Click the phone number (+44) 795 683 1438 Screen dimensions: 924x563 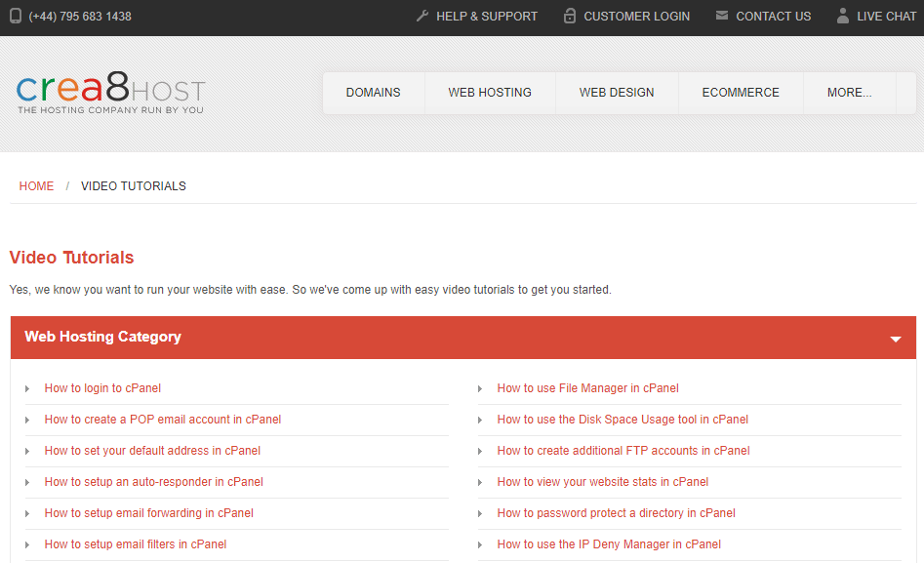click(80, 17)
